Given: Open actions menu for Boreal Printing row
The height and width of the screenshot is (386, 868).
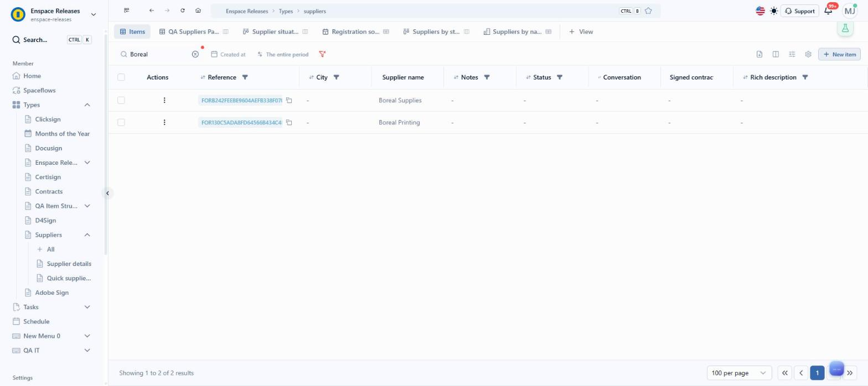Looking at the screenshot, I should point(164,122).
